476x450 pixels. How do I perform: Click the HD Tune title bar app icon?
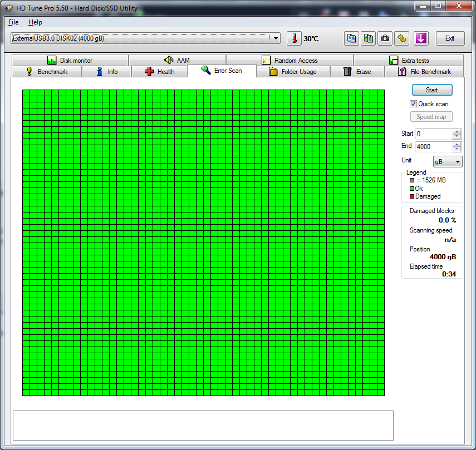pyautogui.click(x=9, y=8)
